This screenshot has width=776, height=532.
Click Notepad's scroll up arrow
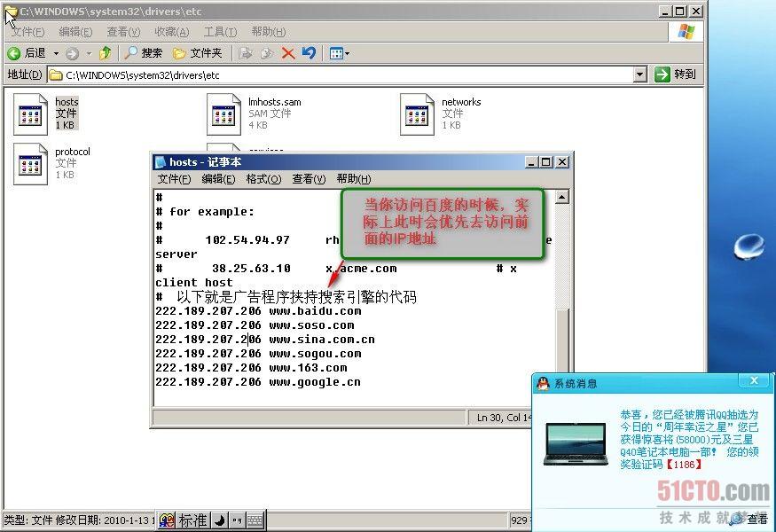tap(561, 197)
